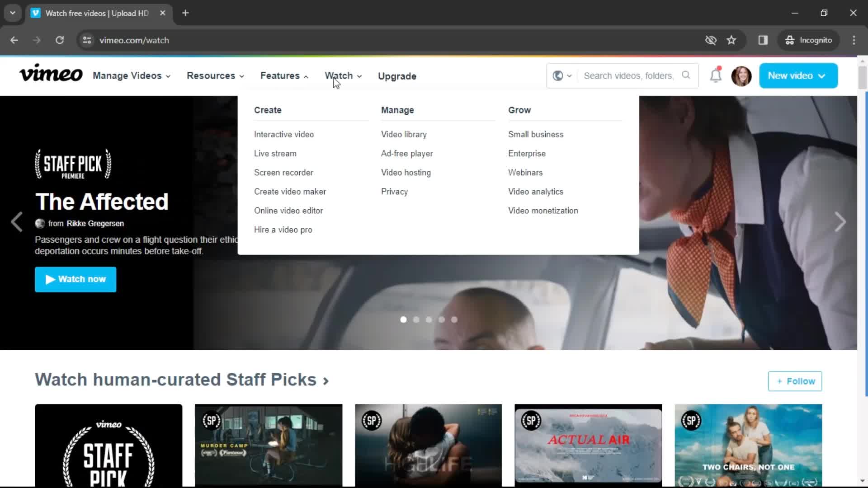
Task: Click the search magnifier icon
Action: point(686,75)
